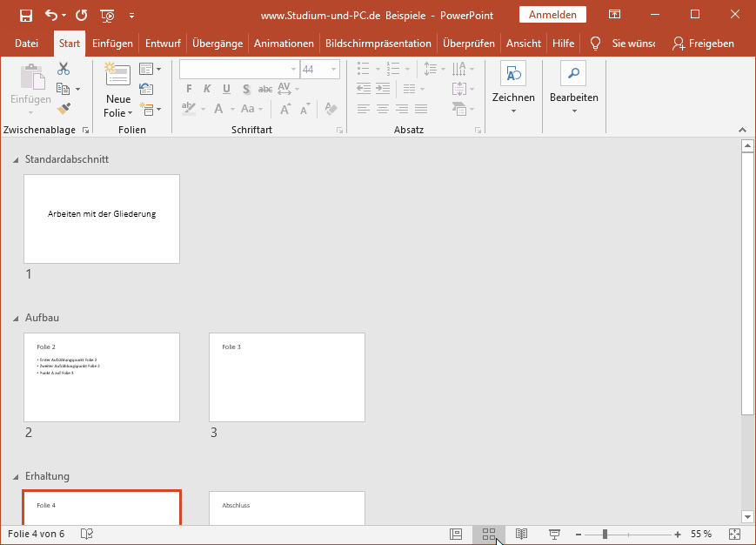Go to the Bildschirmpräsentation tab

tap(378, 44)
